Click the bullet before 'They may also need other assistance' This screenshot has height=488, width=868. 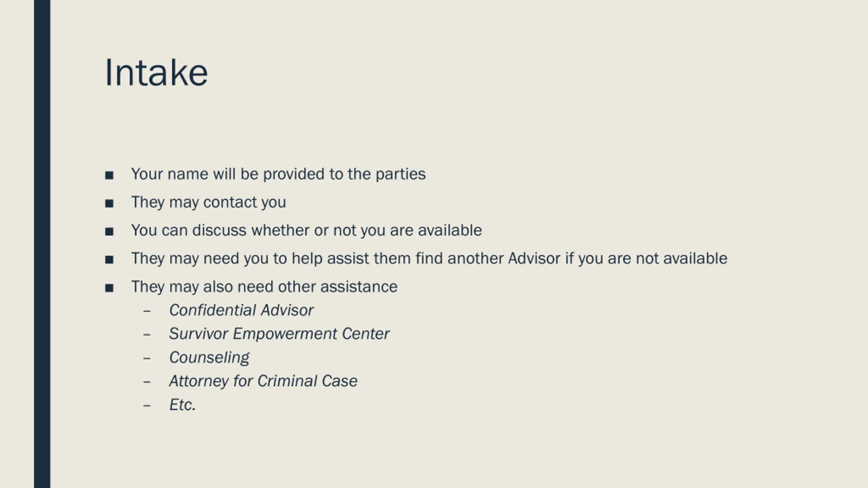109,288
